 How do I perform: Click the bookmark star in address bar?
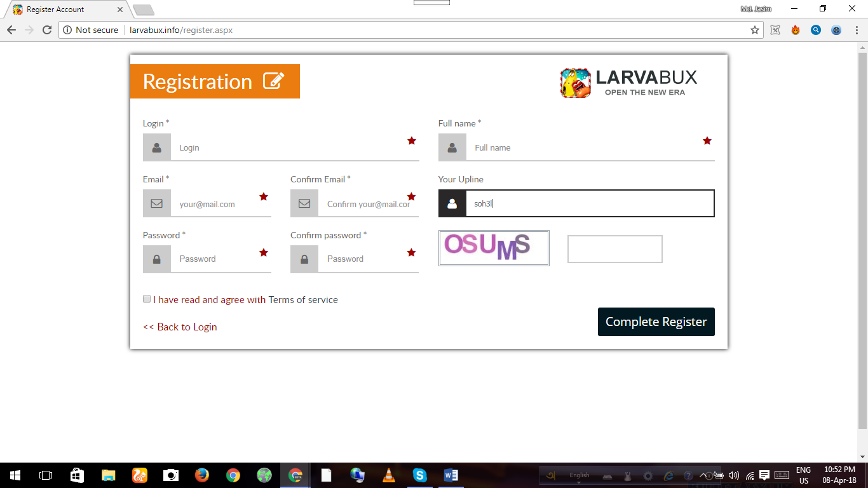click(x=755, y=30)
